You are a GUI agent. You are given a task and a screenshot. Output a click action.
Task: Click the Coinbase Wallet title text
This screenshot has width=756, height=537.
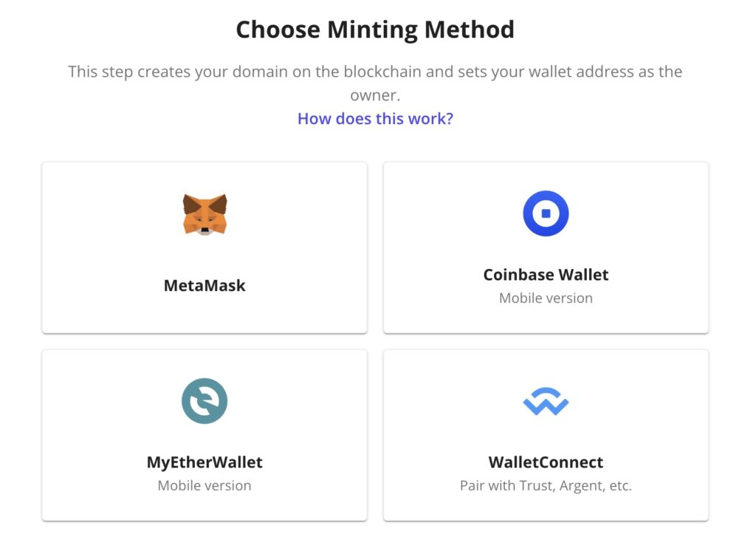coord(546,275)
